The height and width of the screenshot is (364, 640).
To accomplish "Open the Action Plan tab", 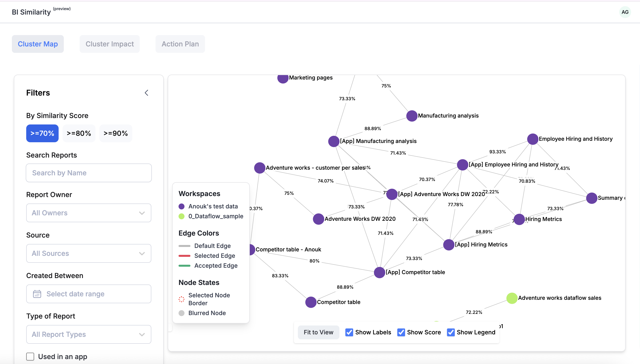I will [180, 44].
